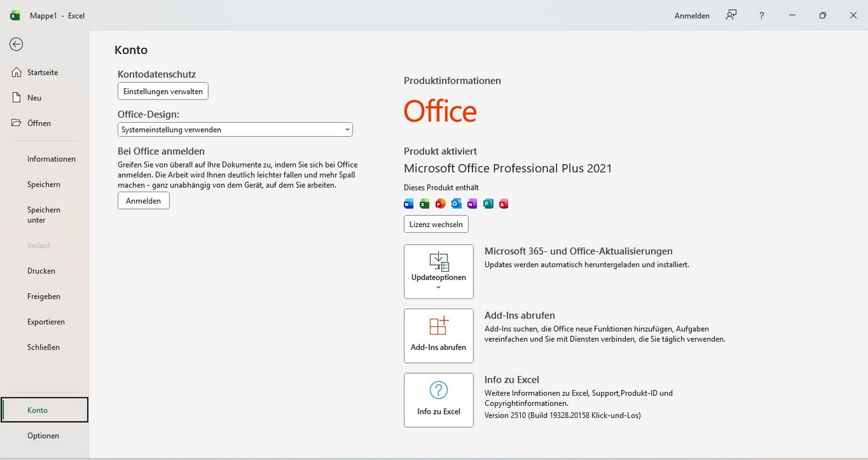Click the Add-Ins abrufen tile
The image size is (868, 460).
click(x=439, y=336)
